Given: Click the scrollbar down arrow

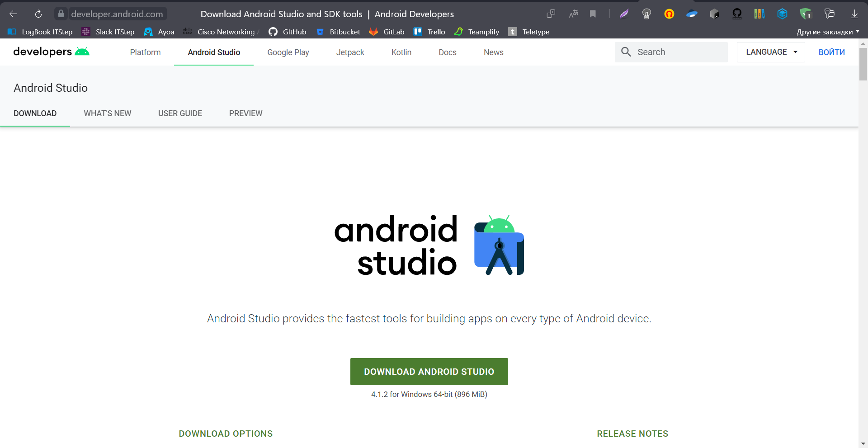Looking at the screenshot, I should (863, 444).
